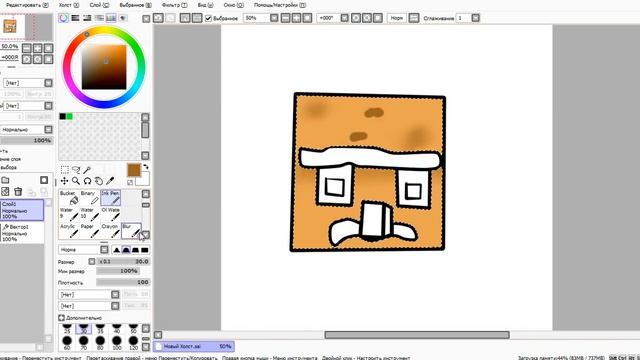
Task: Select the Ink Pen tool
Action: (x=111, y=198)
